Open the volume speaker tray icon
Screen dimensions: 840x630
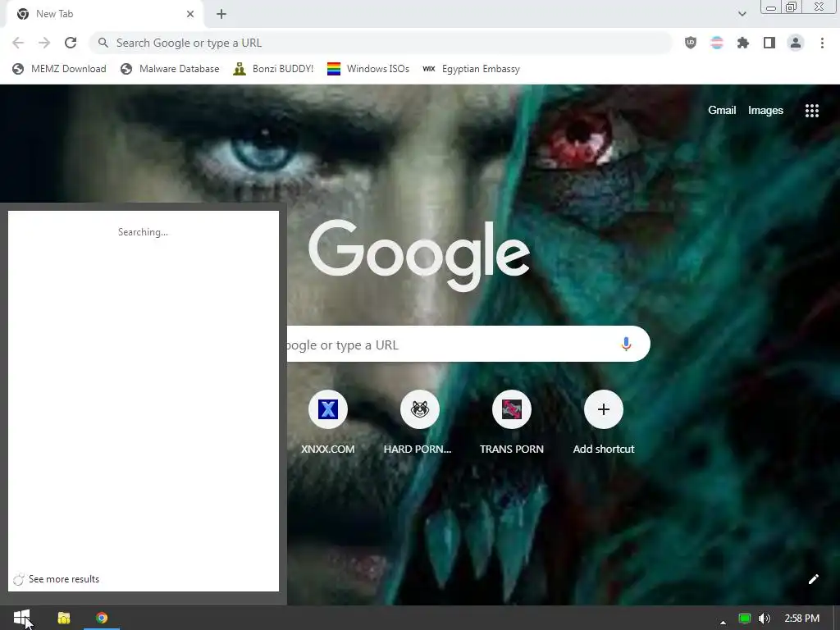pyautogui.click(x=765, y=619)
